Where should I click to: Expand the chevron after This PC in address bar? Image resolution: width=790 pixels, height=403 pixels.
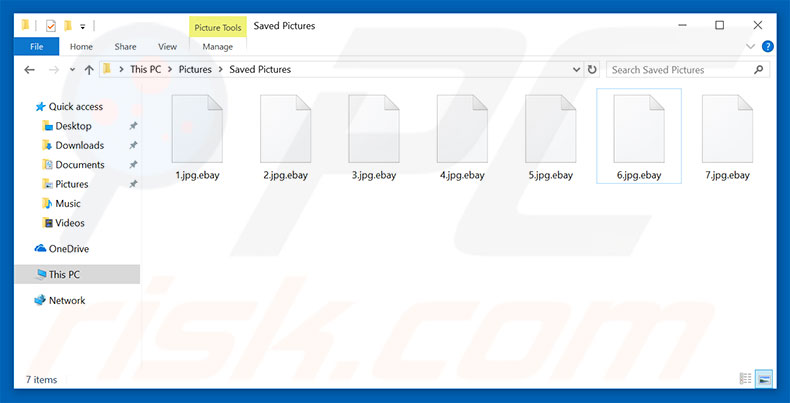[x=170, y=70]
